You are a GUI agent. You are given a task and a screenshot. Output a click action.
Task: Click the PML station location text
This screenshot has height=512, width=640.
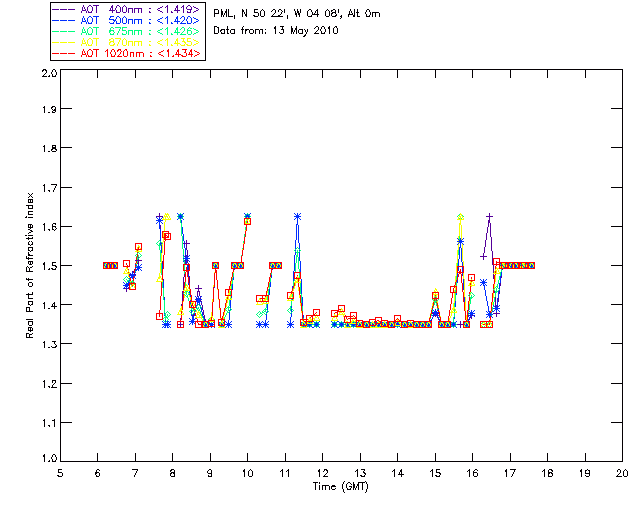297,14
